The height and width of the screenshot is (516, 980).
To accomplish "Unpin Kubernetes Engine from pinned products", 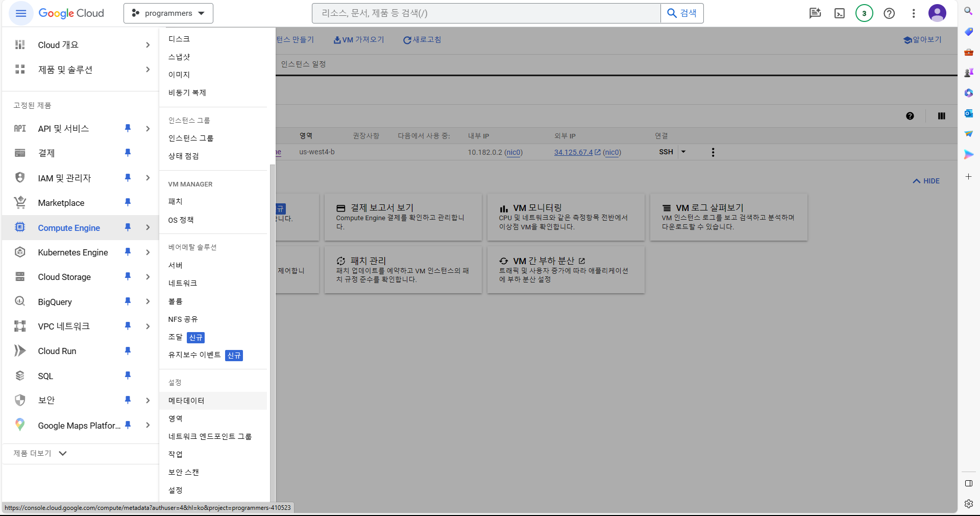I will [128, 252].
